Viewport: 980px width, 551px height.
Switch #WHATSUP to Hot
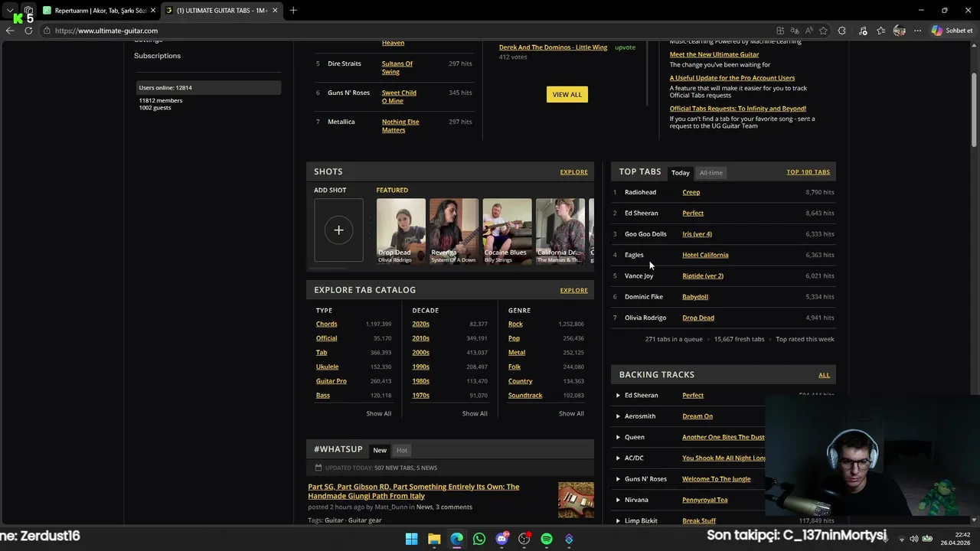click(402, 450)
